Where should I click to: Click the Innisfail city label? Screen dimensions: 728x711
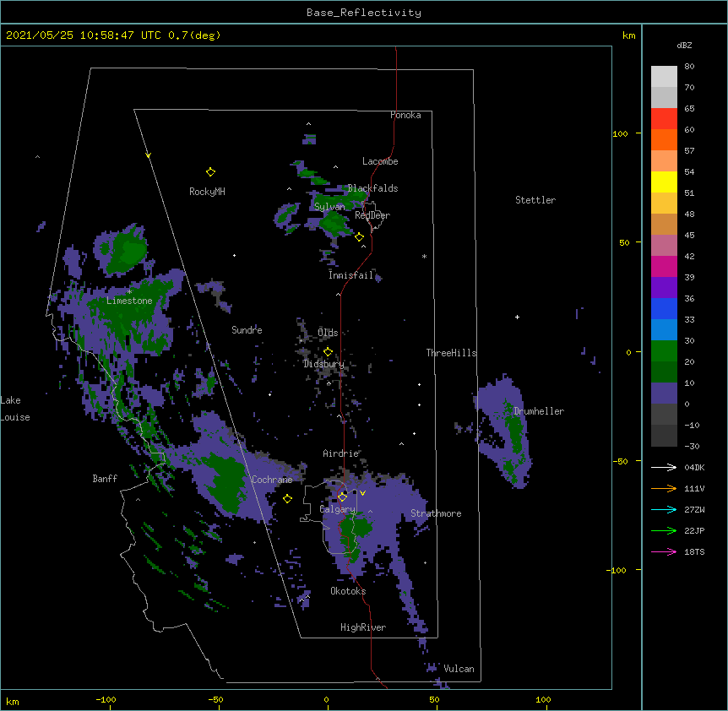[350, 275]
